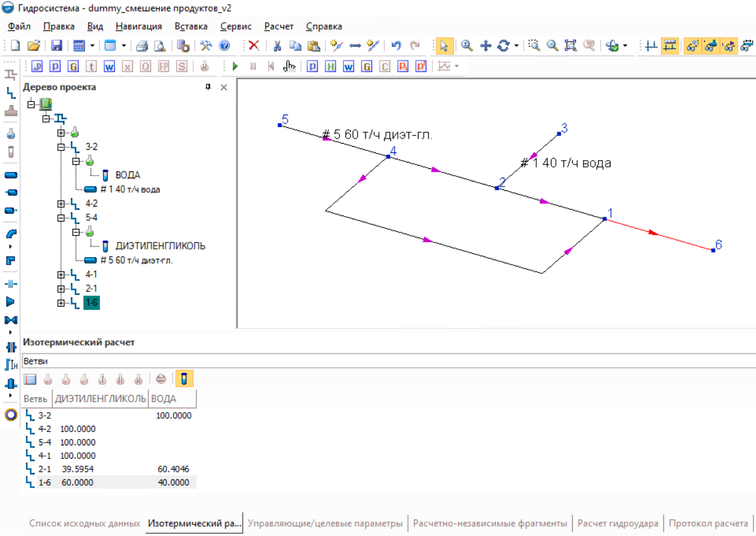The image size is (756, 536).
Task: Toggle the test-tube composition view button
Action: 184,379
